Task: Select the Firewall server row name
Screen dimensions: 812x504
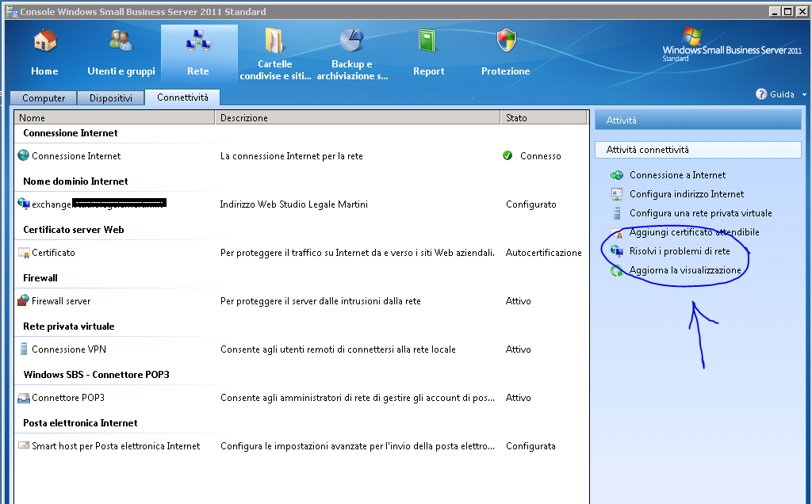Action: click(x=61, y=300)
